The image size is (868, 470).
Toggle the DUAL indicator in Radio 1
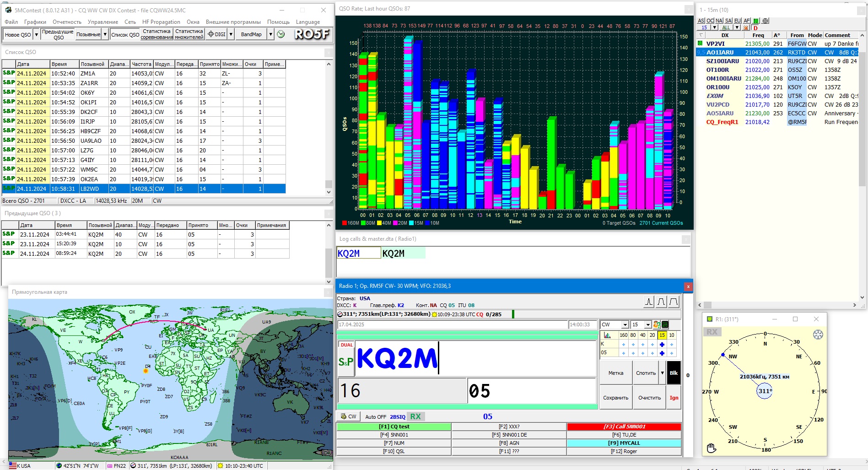346,345
